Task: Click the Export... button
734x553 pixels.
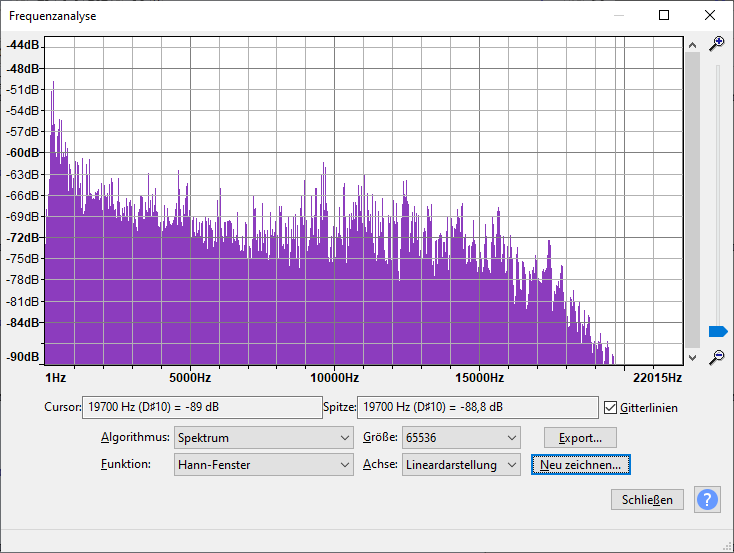Action: coord(580,438)
